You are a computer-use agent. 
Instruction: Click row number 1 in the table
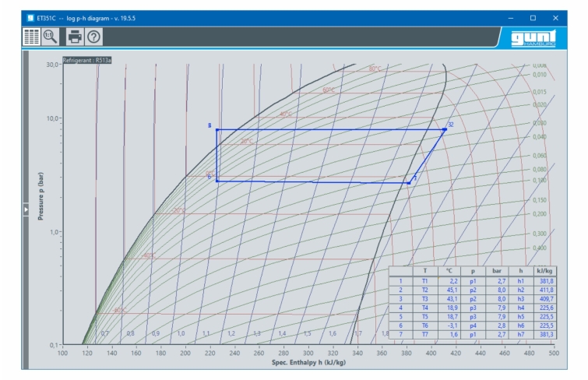tap(401, 280)
